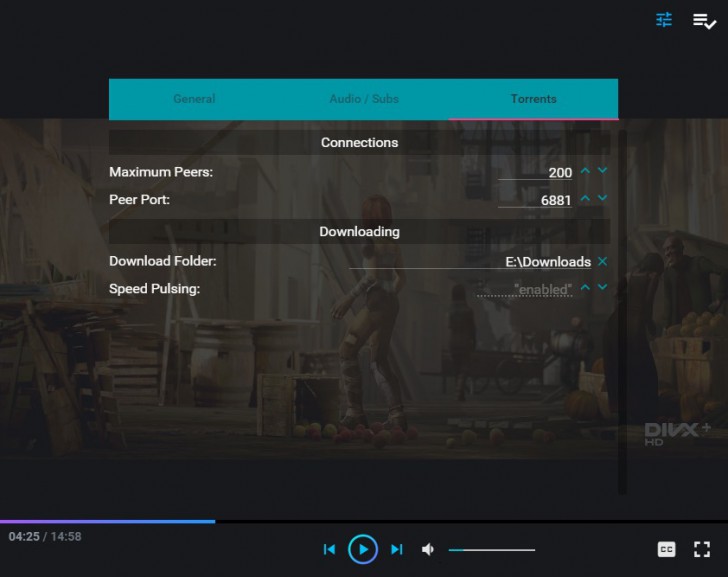This screenshot has height=577, width=728.
Task: Switch to the General tab
Action: tap(194, 99)
